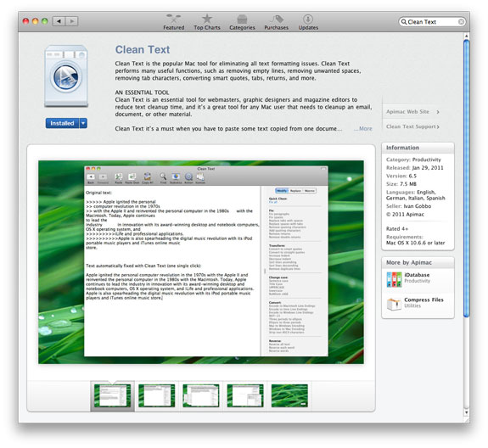Image resolution: width=488 pixels, height=448 pixels.
Task: Click the Information panel header
Action: tap(418, 148)
